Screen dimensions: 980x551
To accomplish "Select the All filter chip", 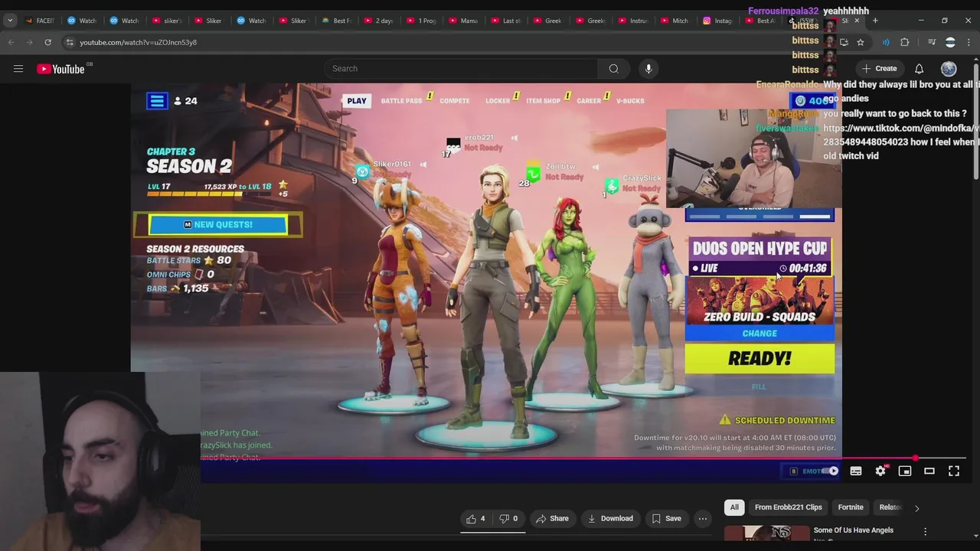I will click(734, 507).
